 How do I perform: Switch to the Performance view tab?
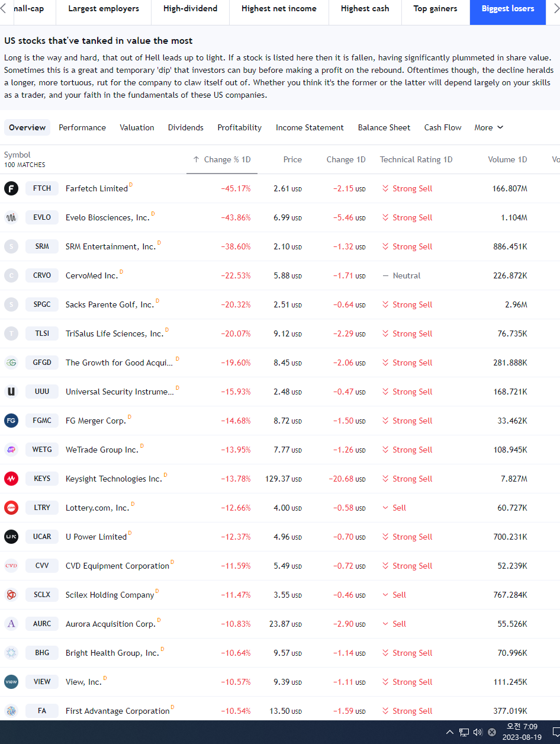click(82, 127)
